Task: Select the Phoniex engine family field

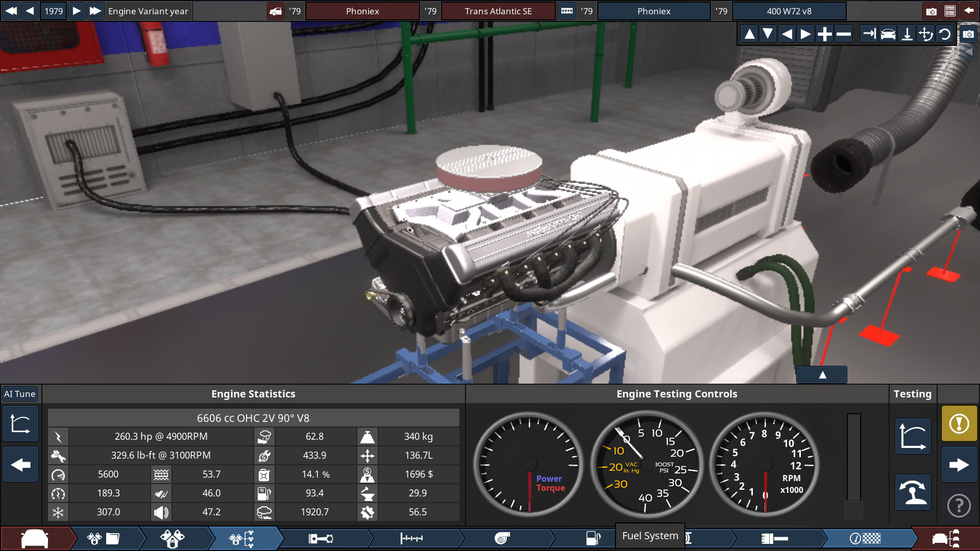Action: point(653,11)
